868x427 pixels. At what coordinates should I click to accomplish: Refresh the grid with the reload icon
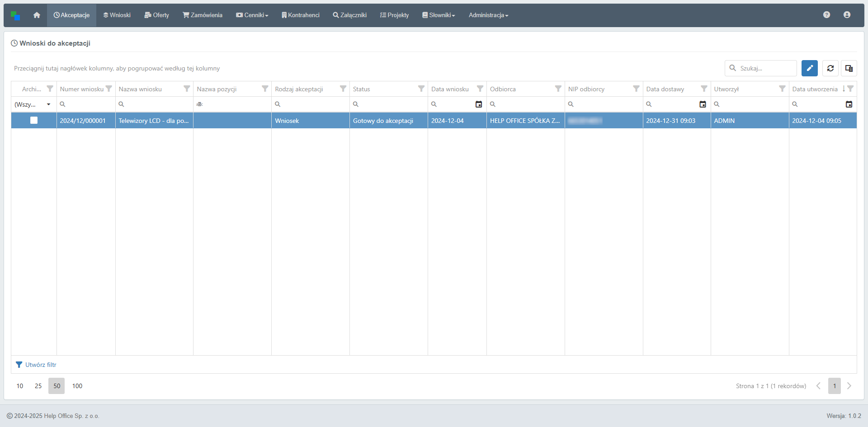(830, 68)
